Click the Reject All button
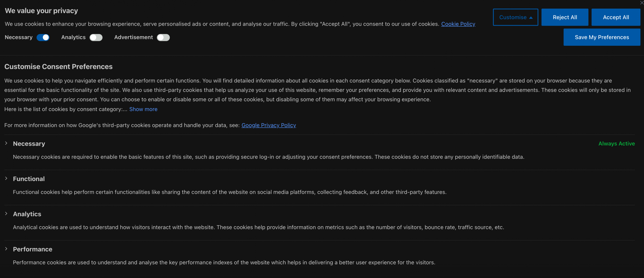Screen dimensions: 644x278 (x=565, y=17)
